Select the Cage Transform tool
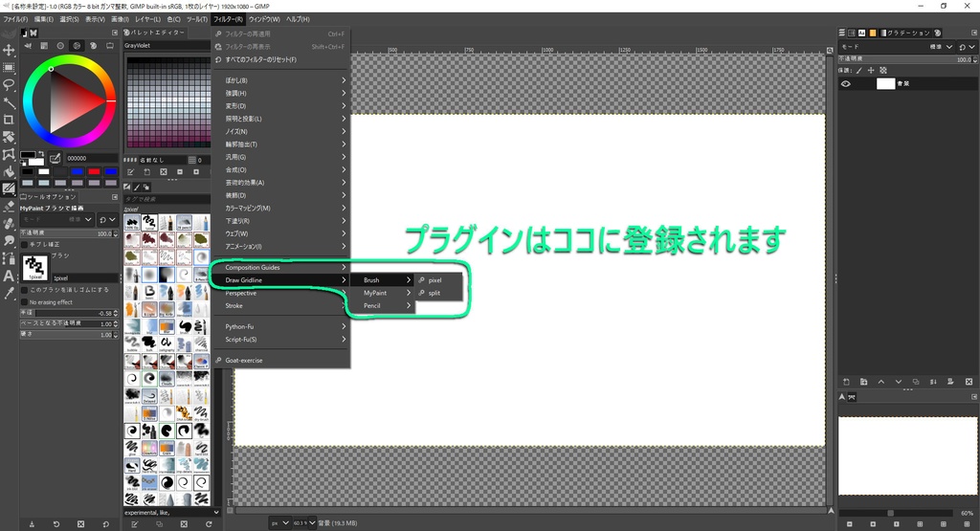The height and width of the screenshot is (531, 980). coord(9,154)
